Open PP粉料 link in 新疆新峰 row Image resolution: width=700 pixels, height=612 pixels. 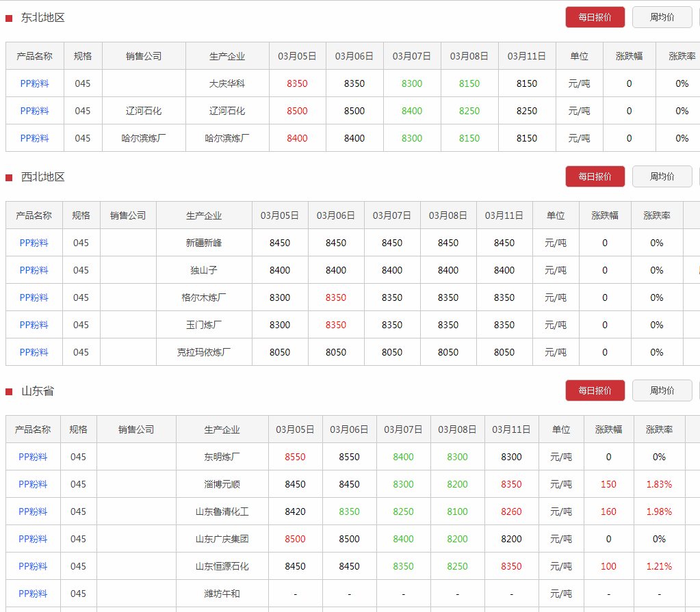coord(34,243)
